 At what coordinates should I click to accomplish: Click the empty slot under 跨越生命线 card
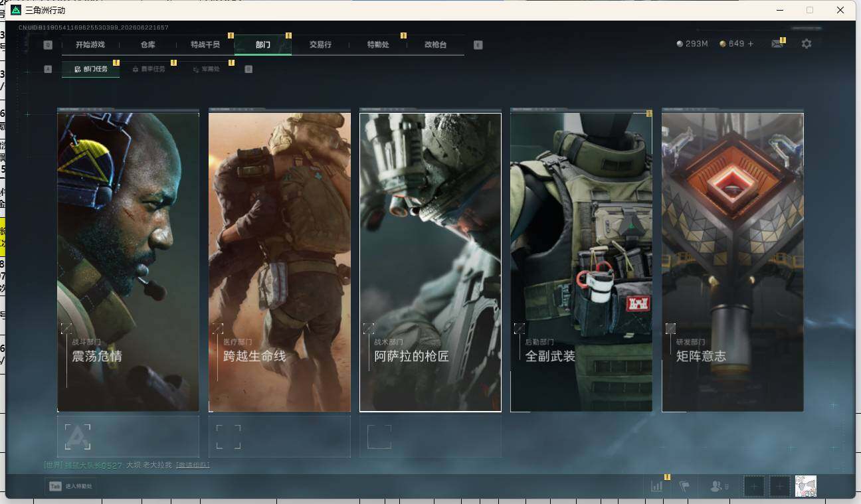(280, 437)
